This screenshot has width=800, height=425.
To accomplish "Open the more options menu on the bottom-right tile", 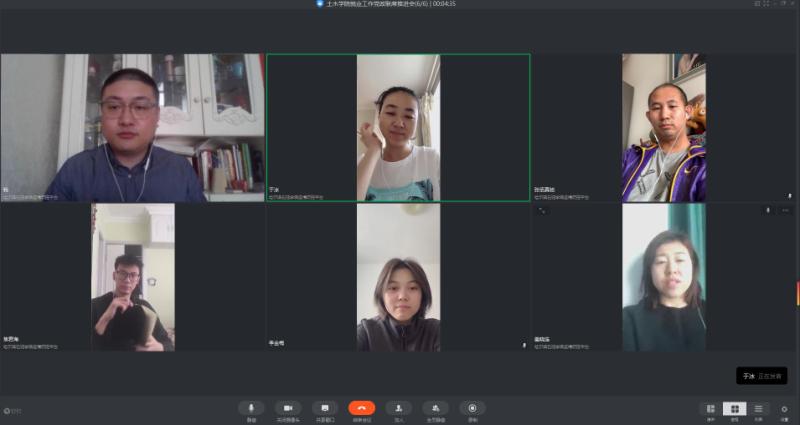I will 785,210.
